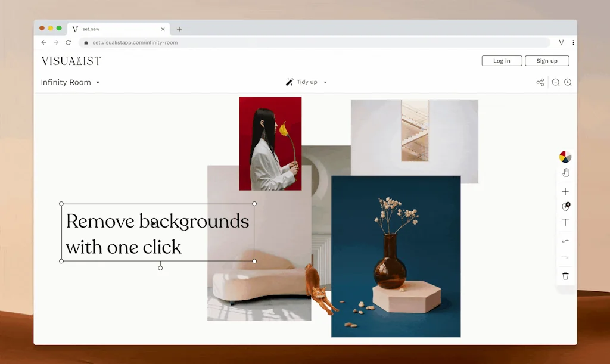The height and width of the screenshot is (364, 610).
Task: Click the Share icon on toolbar
Action: tap(540, 82)
